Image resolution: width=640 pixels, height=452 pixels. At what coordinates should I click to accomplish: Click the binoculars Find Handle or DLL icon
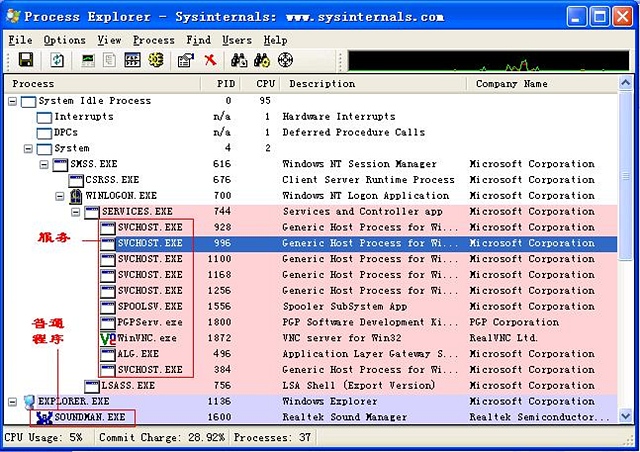[x=239, y=60]
